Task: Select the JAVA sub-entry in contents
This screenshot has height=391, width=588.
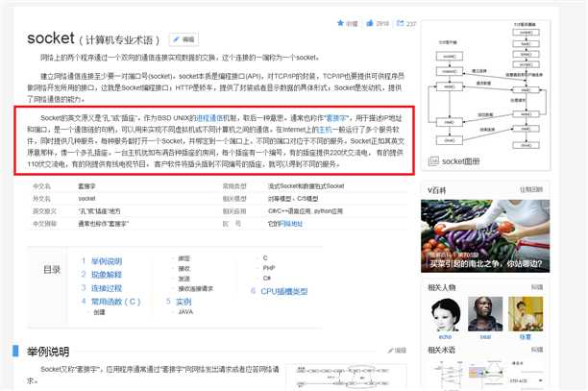Action: point(185,312)
